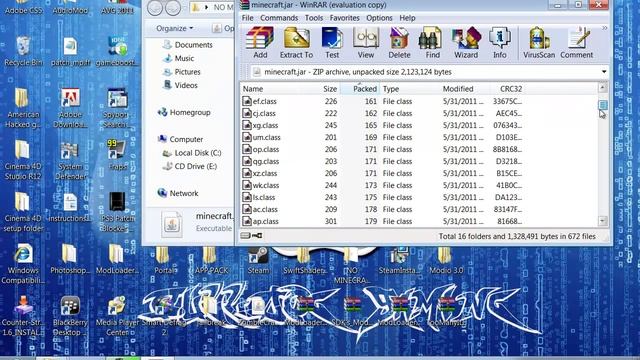Sort by the Packed column header
This screenshot has width=640, height=360.
pyautogui.click(x=360, y=89)
